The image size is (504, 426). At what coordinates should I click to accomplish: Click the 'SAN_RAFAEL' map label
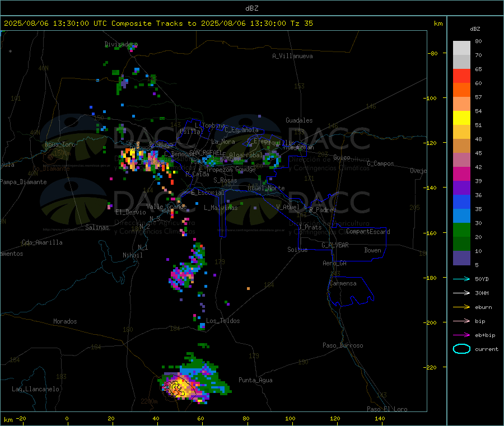click(206, 153)
